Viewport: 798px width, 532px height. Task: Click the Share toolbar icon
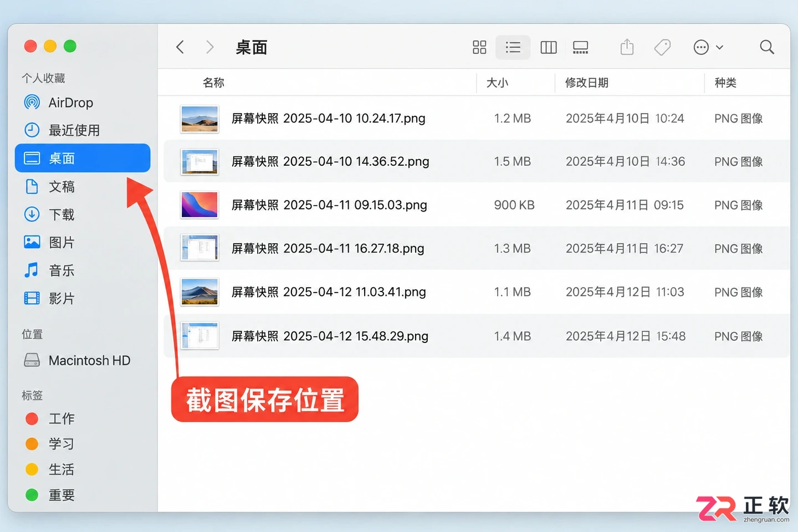pyautogui.click(x=627, y=47)
